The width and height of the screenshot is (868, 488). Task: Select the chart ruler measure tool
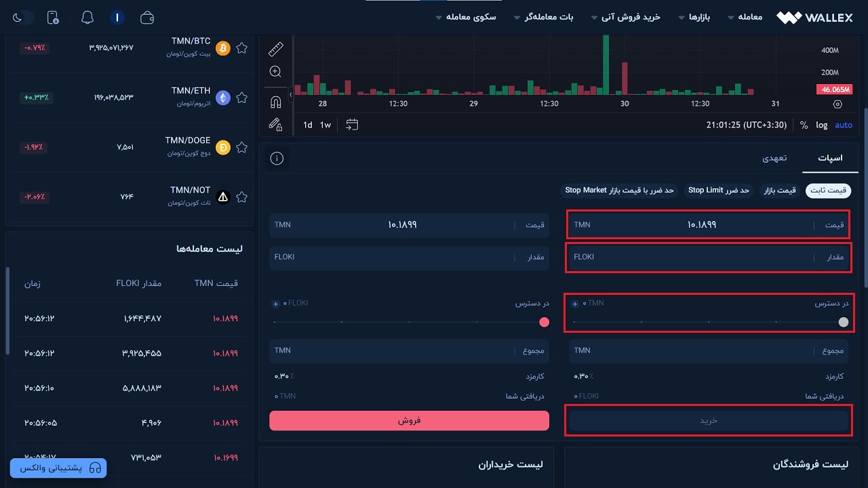(x=275, y=49)
